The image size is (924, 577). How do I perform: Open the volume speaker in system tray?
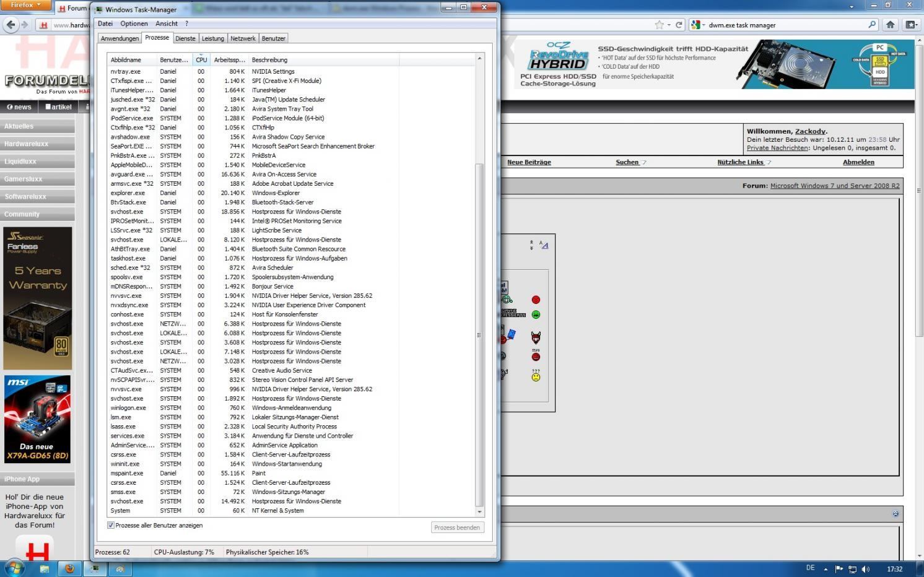pyautogui.click(x=866, y=569)
